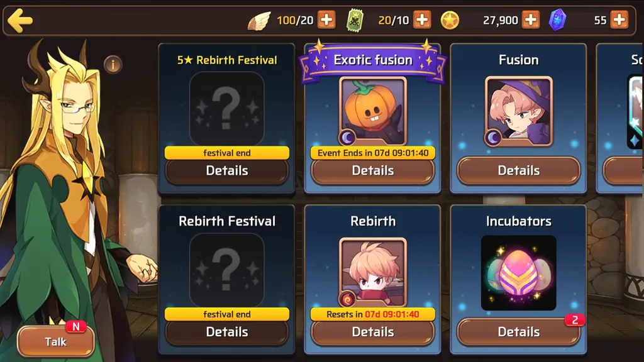Select the Incubators egg image
Image resolution: width=644 pixels, height=362 pixels.
pyautogui.click(x=519, y=273)
